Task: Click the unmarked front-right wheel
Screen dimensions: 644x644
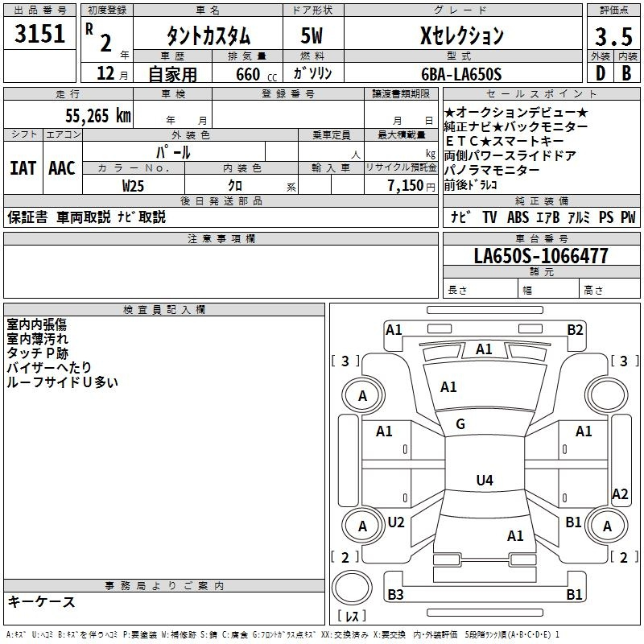Action: tap(608, 395)
